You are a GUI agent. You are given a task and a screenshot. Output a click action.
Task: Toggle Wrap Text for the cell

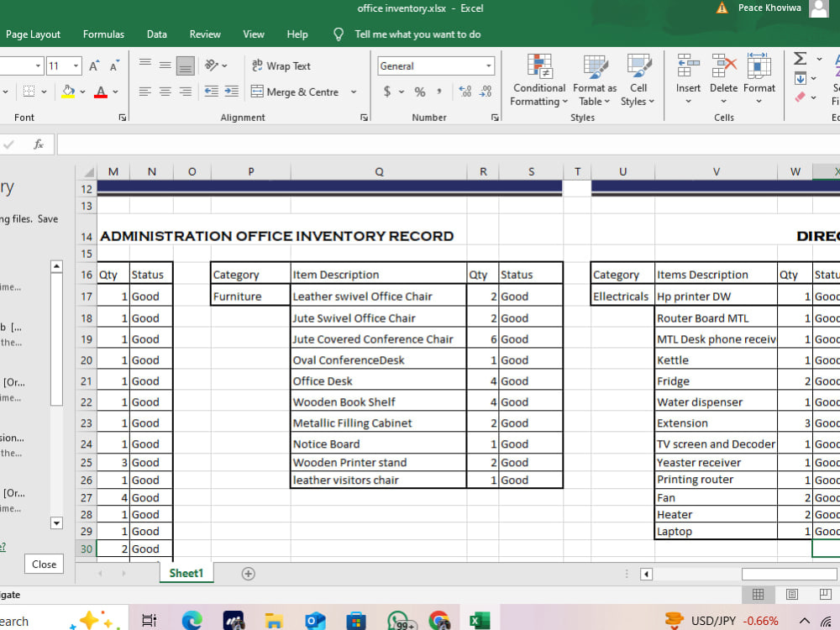click(x=281, y=66)
